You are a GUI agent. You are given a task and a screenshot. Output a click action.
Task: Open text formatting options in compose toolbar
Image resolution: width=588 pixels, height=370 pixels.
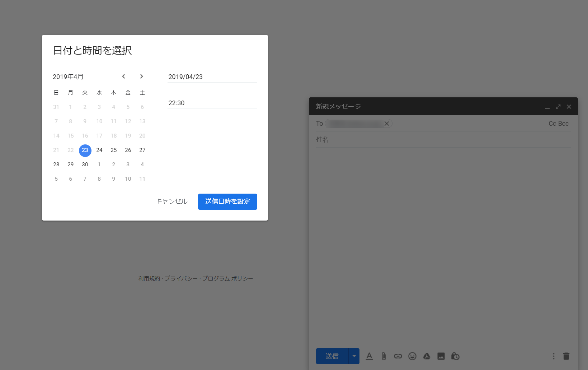click(369, 356)
